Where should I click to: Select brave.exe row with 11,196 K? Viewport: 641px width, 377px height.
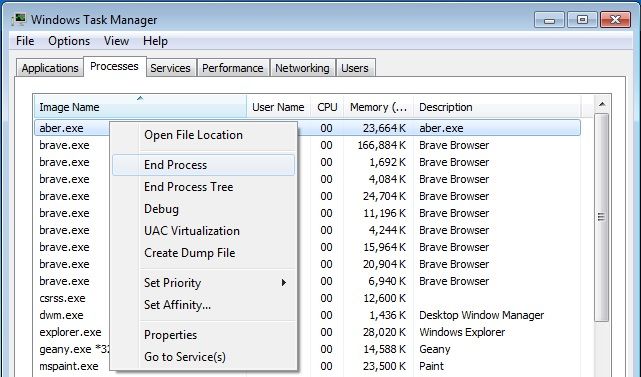click(307, 213)
